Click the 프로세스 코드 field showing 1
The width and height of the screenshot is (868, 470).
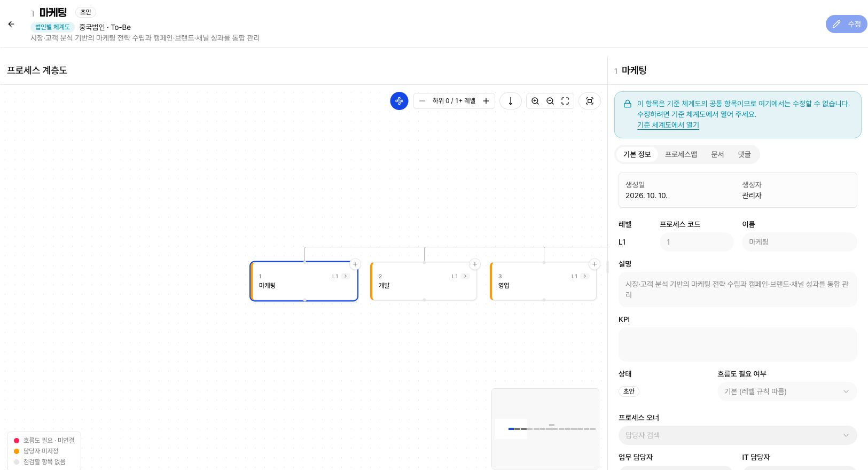tap(697, 242)
